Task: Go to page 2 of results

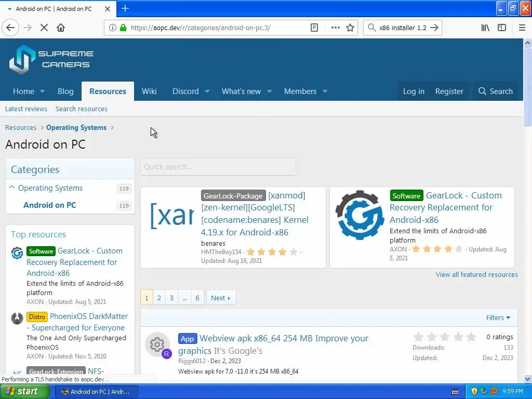Action: click(159, 298)
